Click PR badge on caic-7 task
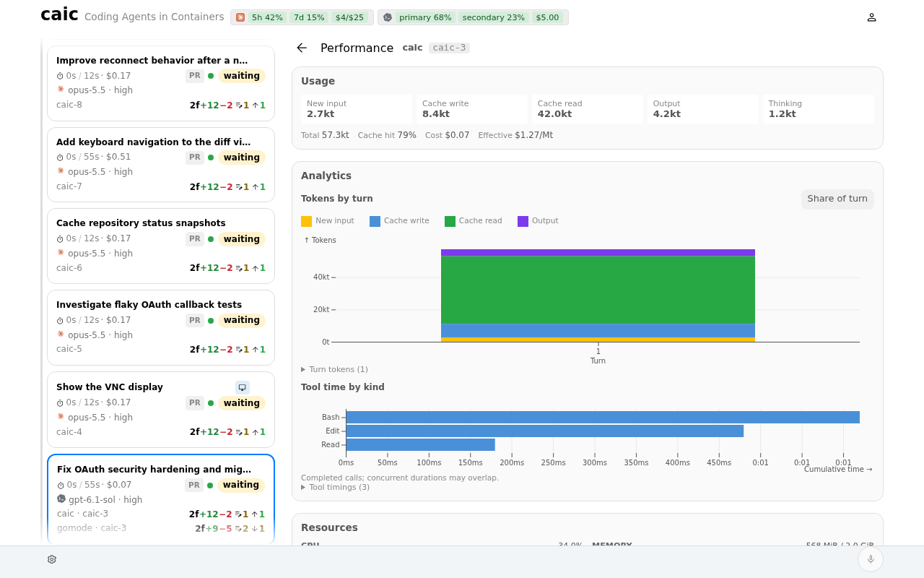Screen dimensions: 924x578 coord(195,158)
